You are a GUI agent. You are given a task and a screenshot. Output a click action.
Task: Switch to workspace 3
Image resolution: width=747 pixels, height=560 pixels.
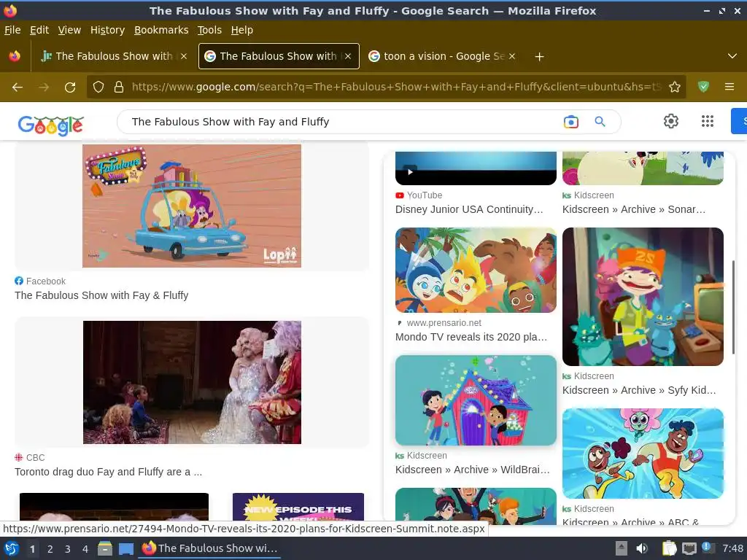[x=68, y=549]
